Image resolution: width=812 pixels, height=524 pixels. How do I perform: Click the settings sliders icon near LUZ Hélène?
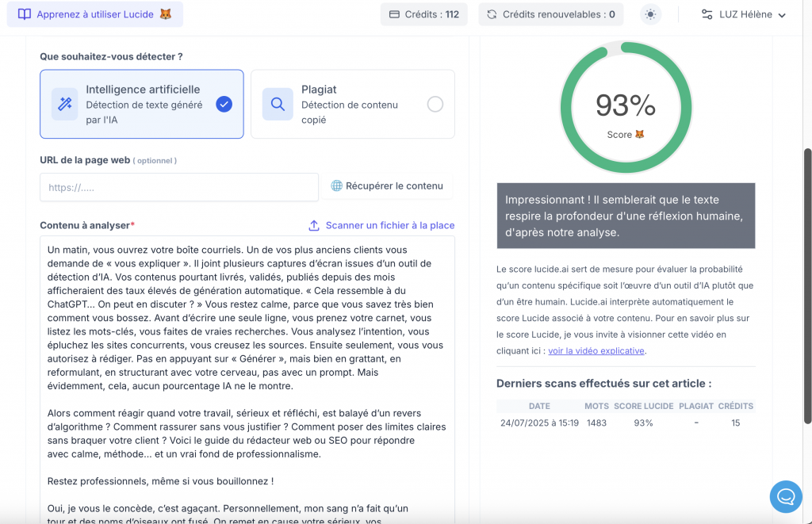click(707, 14)
